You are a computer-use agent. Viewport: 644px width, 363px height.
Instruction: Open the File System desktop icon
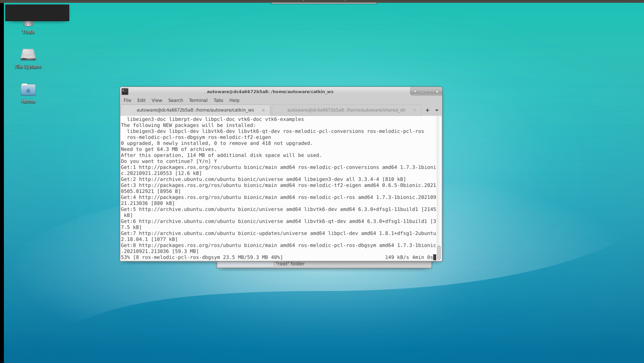point(28,59)
